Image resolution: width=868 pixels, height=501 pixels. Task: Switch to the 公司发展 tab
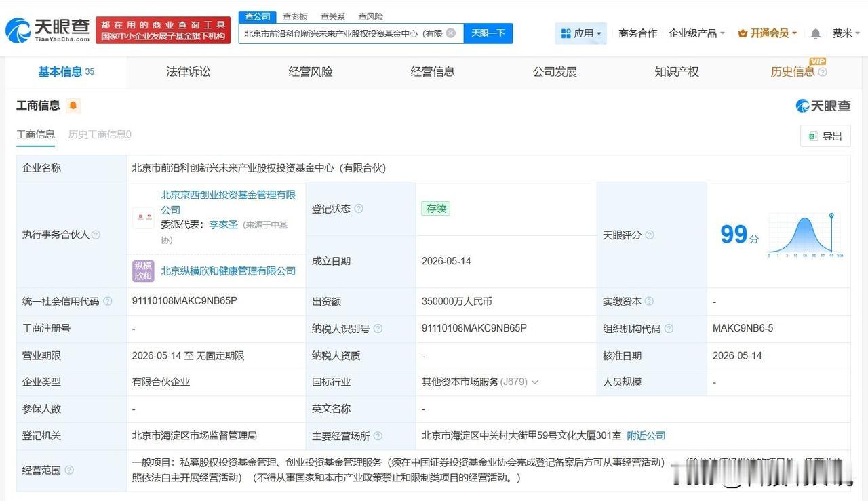coord(555,72)
